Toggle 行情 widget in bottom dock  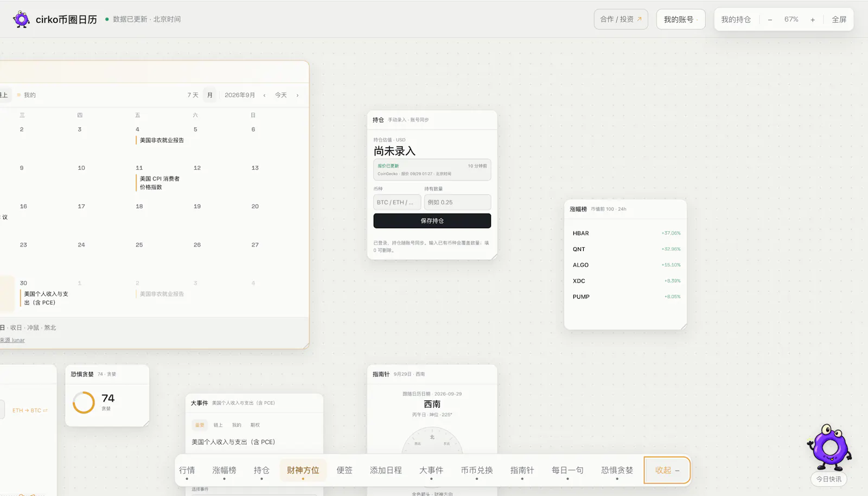(187, 471)
